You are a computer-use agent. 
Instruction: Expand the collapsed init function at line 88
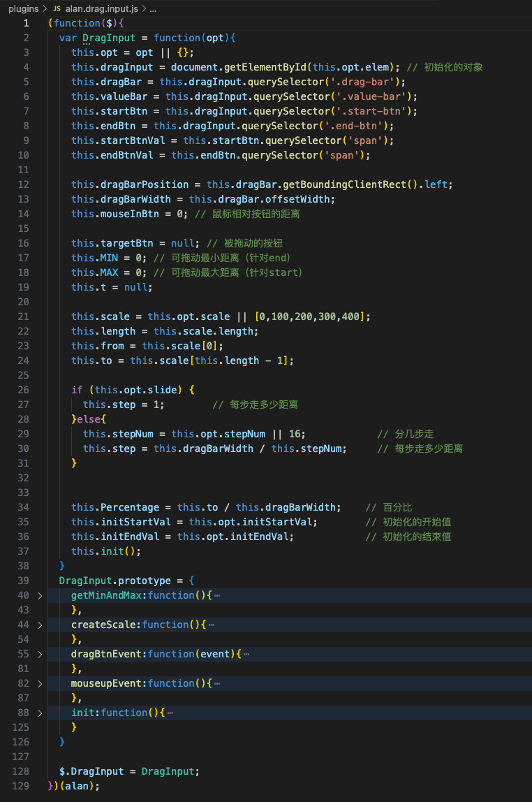click(40, 713)
